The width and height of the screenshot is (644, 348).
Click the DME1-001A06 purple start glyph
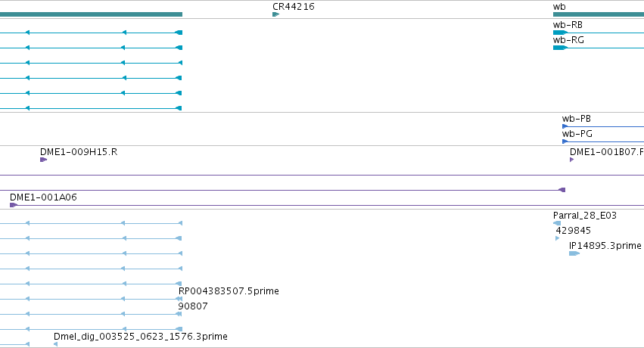[x=14, y=205]
